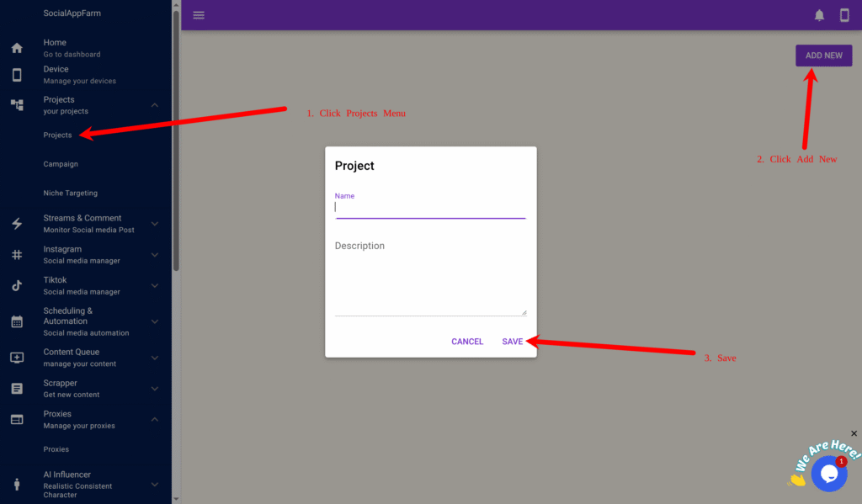Select Niche Targeting menu item
This screenshot has width=862, height=504.
[x=71, y=194]
